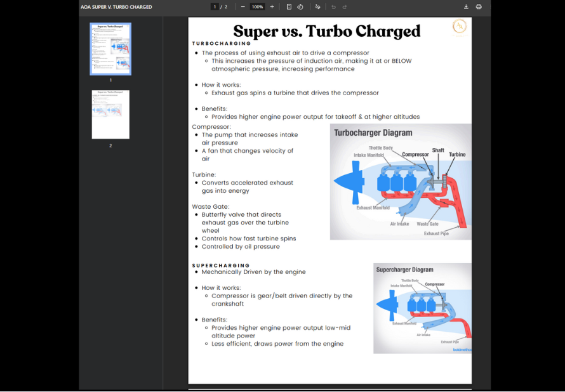This screenshot has width=565, height=392.
Task: Click the undo arrow icon
Action: pos(334,7)
